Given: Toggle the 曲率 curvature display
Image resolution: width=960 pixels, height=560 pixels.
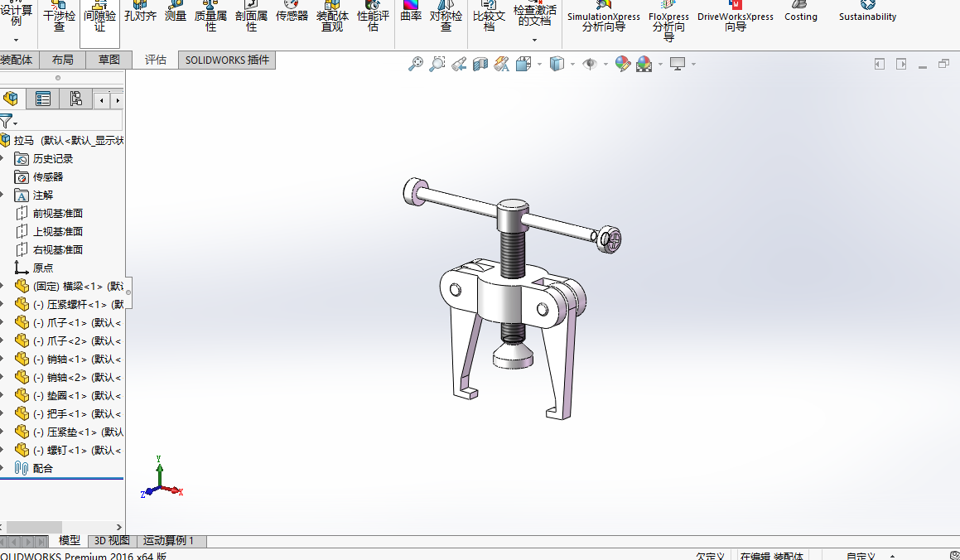Looking at the screenshot, I should click(x=411, y=12).
